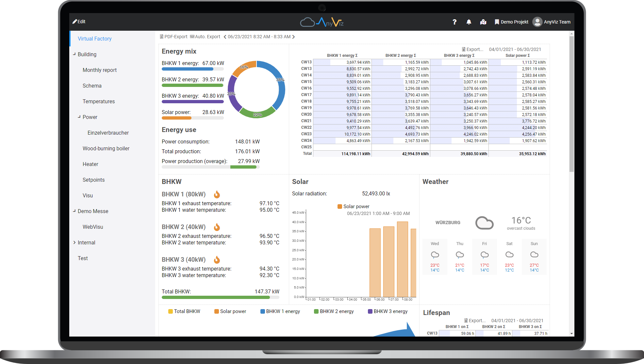The width and height of the screenshot is (644, 364).
Task: Click the Edit pencil icon
Action: click(x=74, y=22)
